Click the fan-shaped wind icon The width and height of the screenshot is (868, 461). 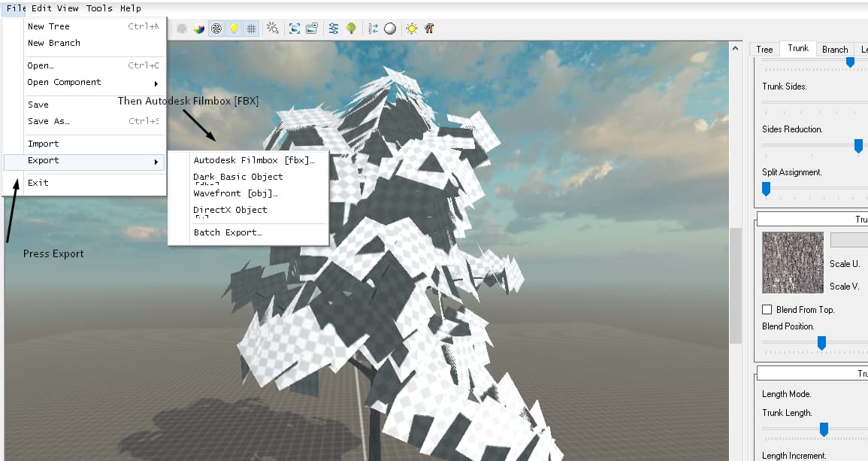click(x=216, y=29)
